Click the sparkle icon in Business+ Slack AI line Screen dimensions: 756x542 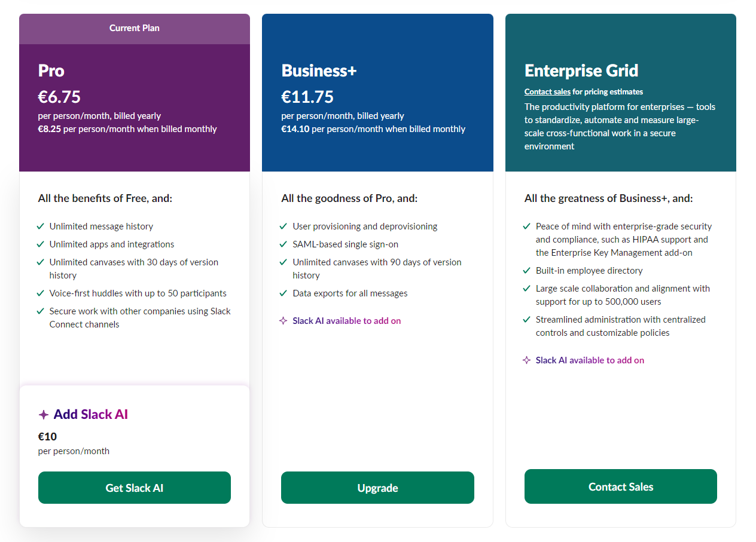(x=283, y=321)
